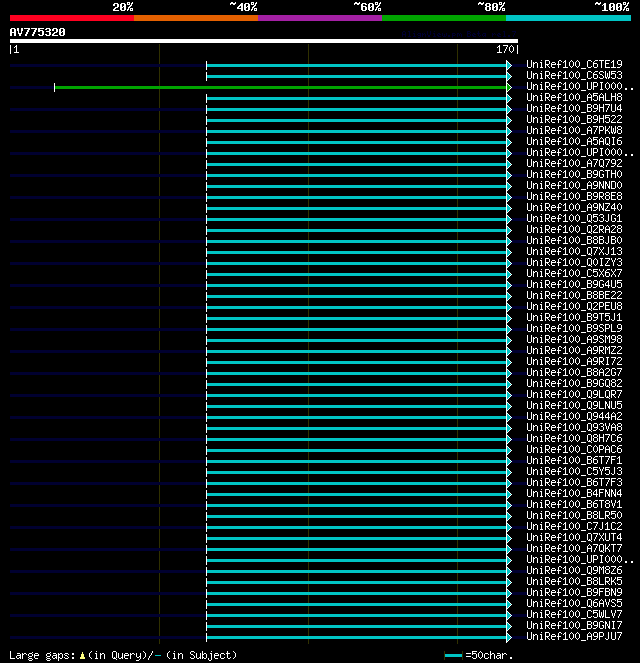Screen dimensions: 640x663
Task: Click on UniRef100_Q2PEU8
Action: 574,306
